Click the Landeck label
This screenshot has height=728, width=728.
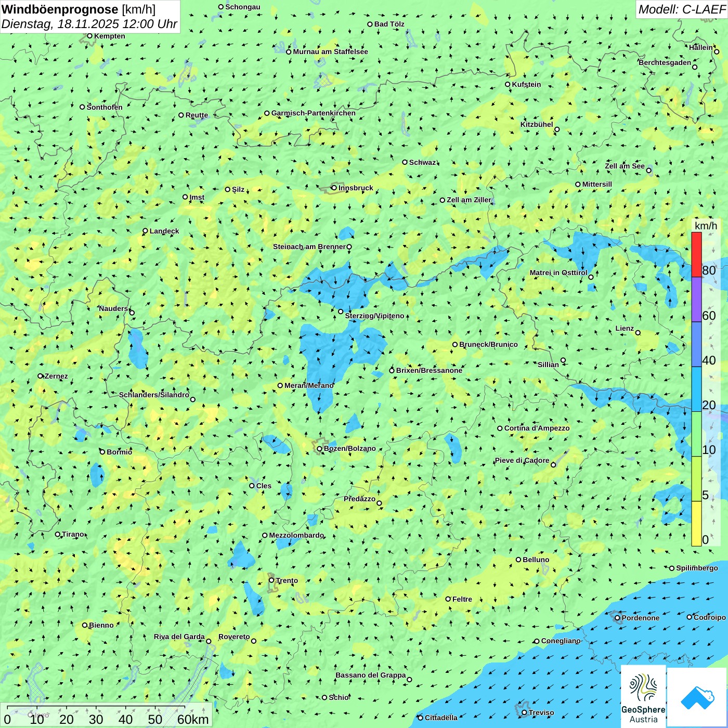[164, 231]
